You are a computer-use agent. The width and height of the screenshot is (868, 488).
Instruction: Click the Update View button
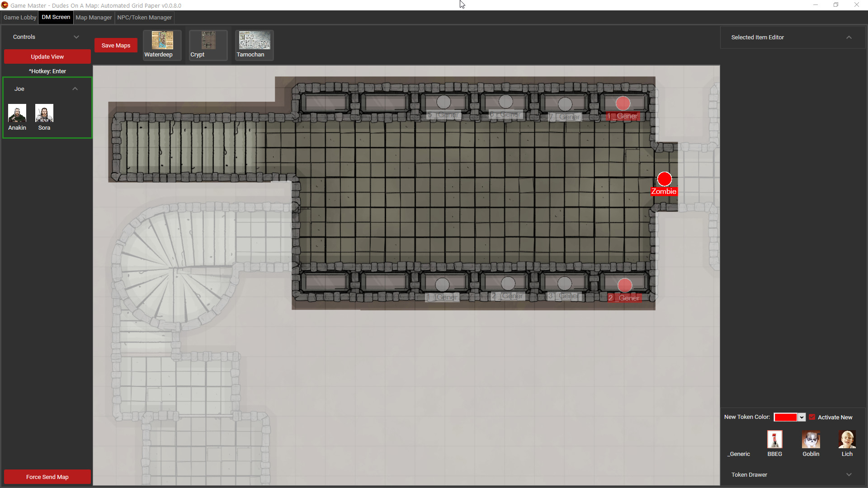tap(47, 56)
